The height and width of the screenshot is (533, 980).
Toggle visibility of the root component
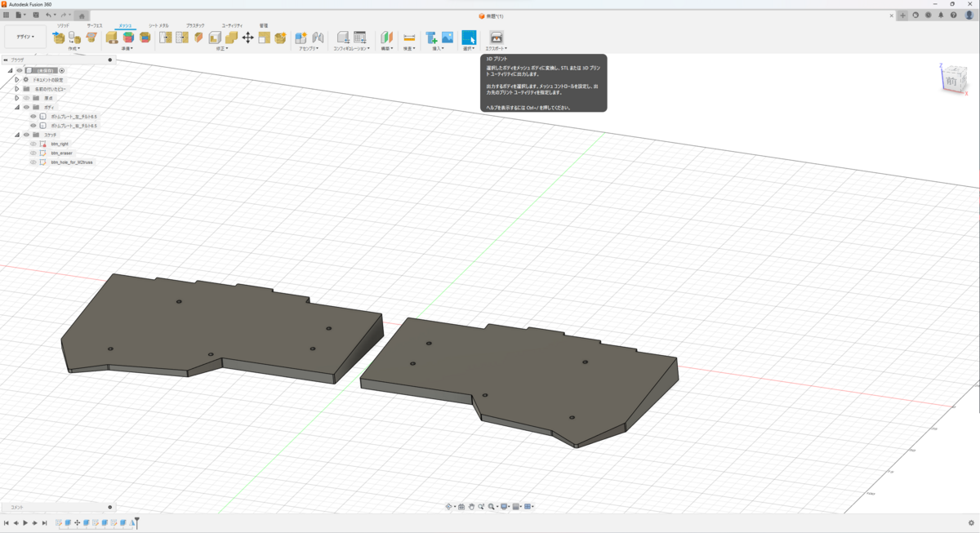20,70
